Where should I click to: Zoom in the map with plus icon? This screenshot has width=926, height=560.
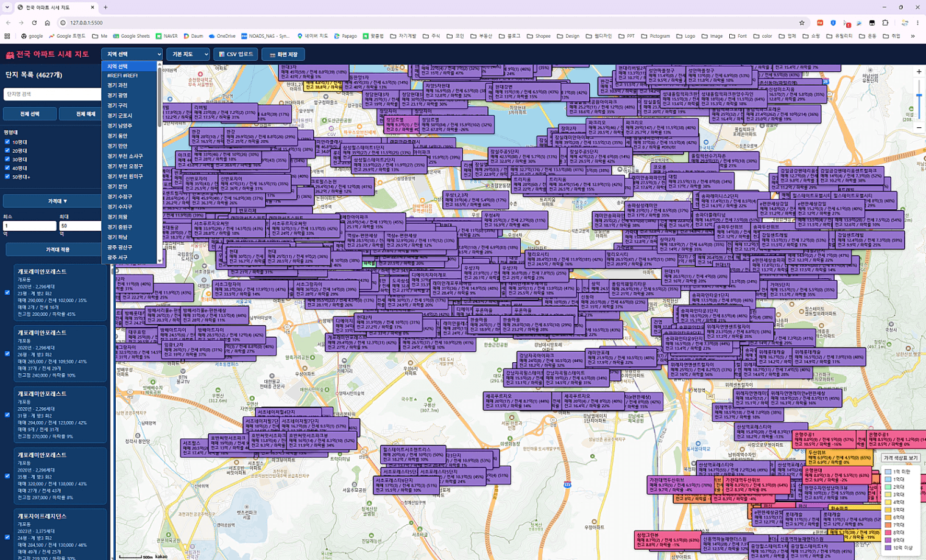point(919,72)
